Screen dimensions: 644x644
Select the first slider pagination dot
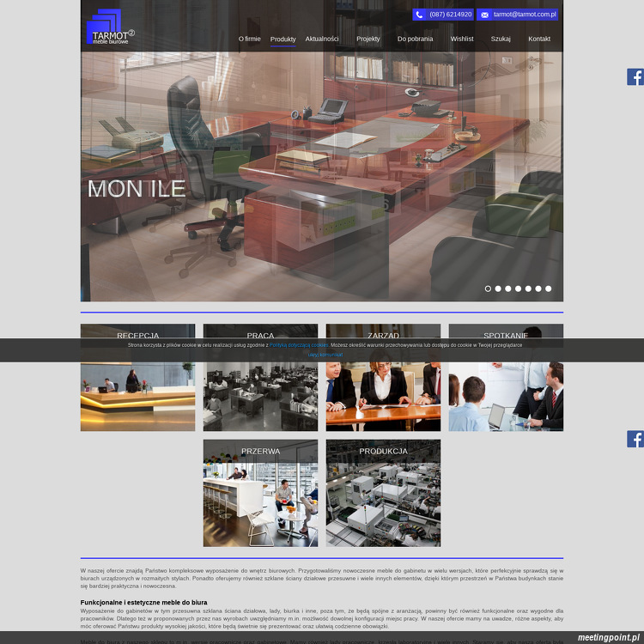click(x=488, y=289)
